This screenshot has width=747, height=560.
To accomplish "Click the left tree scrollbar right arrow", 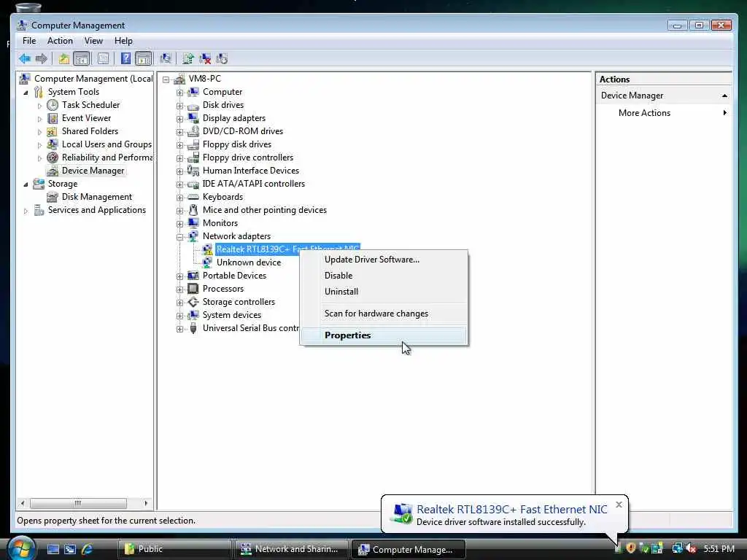I will point(146,503).
